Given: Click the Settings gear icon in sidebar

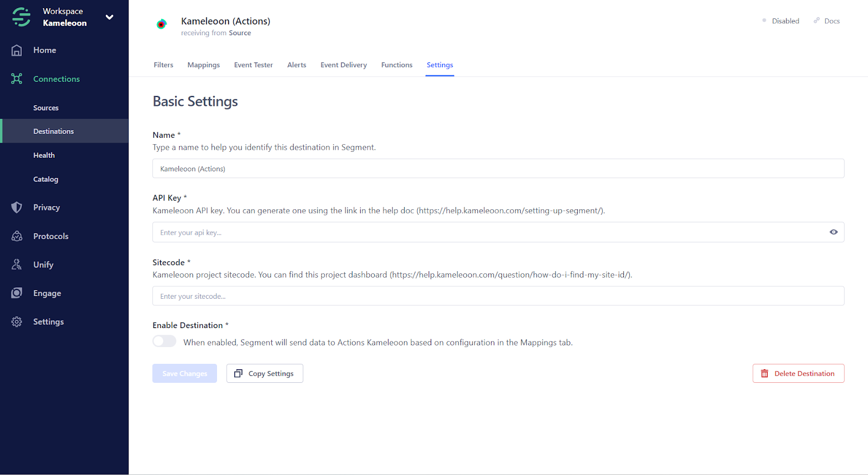Looking at the screenshot, I should point(17,322).
